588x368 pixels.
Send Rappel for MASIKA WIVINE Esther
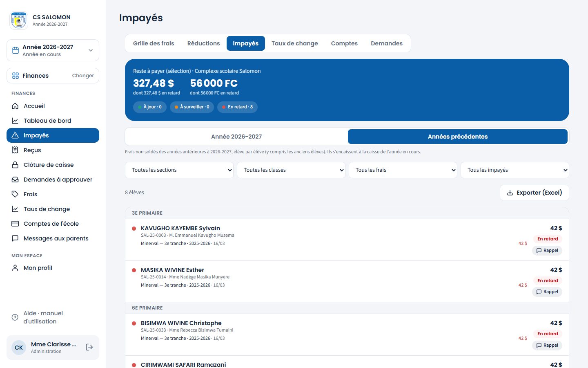(x=547, y=292)
